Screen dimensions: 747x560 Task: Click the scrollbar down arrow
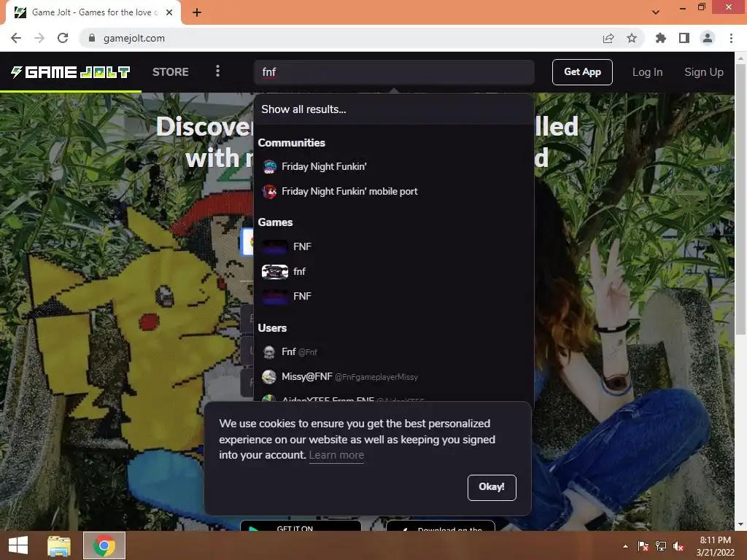[741, 525]
